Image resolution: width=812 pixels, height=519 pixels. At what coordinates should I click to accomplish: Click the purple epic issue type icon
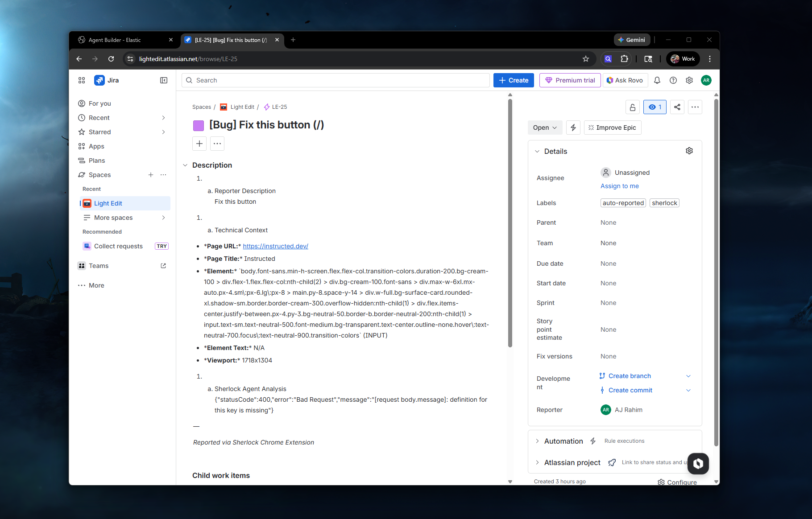point(199,125)
